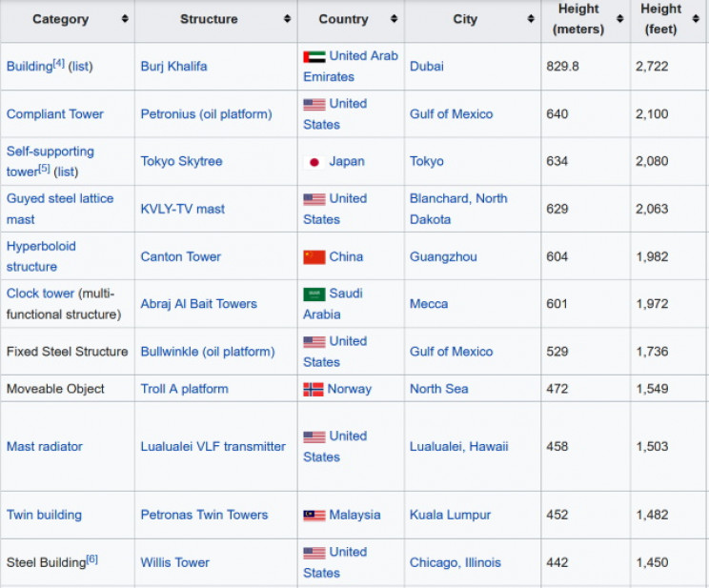Open Petronius (oil platform) link
The height and width of the screenshot is (588, 709).
click(x=206, y=114)
